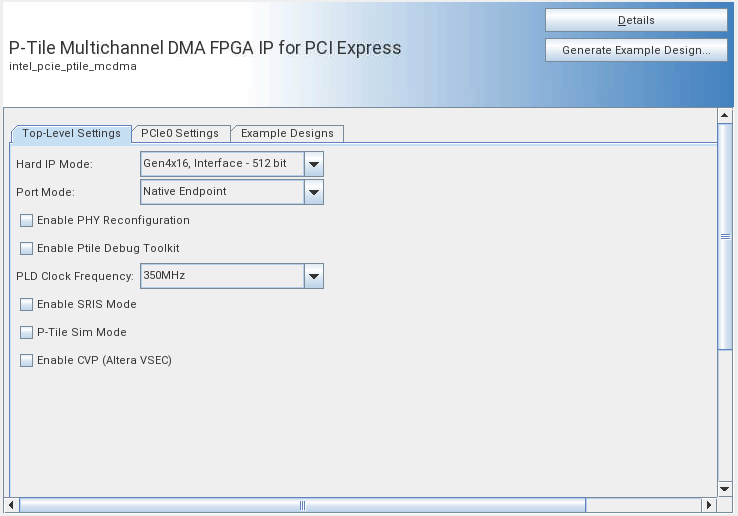Click the vertical scrollbar down arrow
This screenshot has height=516, width=738.
pyautogui.click(x=725, y=489)
